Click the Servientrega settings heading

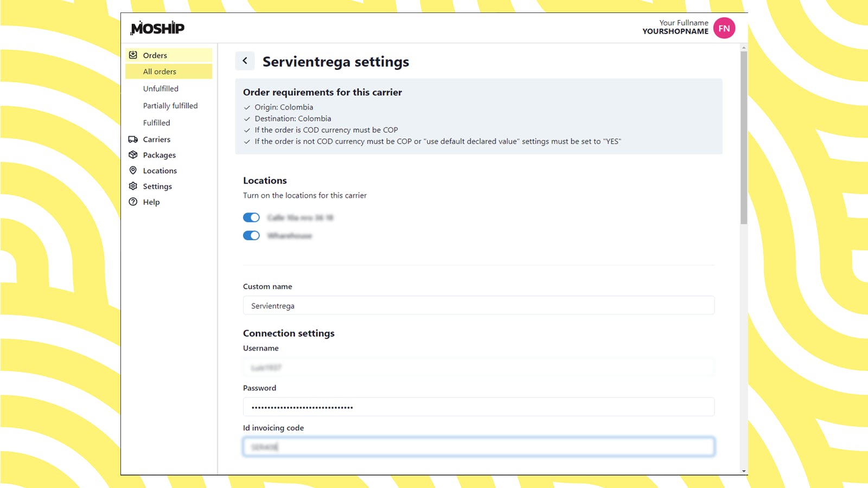336,62
